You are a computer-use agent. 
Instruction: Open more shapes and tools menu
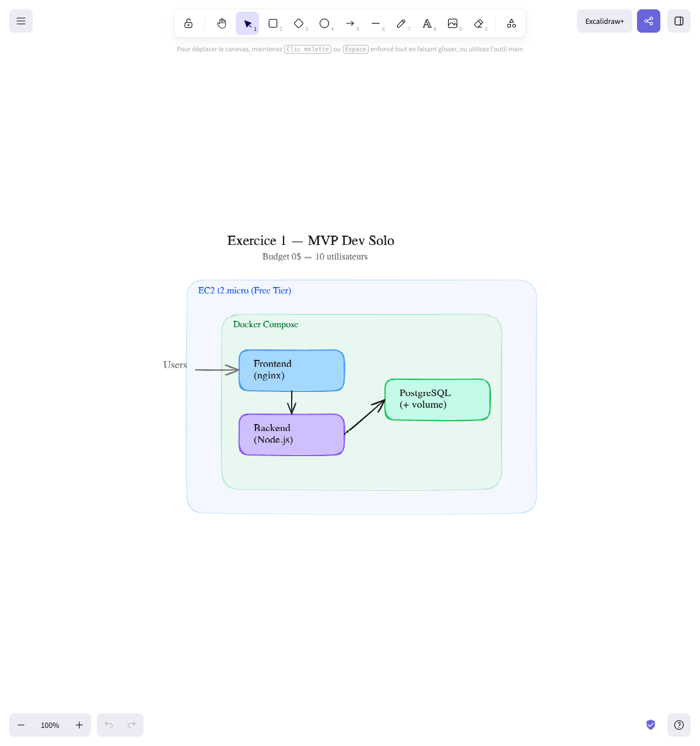(x=511, y=23)
